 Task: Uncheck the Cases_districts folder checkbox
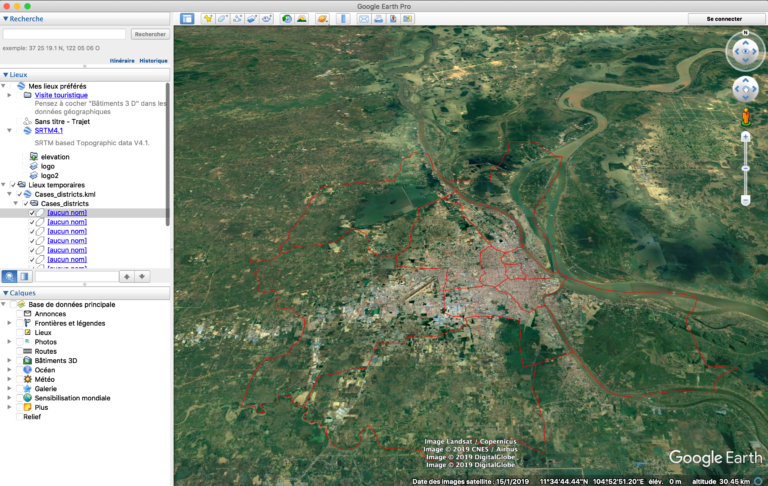pos(26,203)
